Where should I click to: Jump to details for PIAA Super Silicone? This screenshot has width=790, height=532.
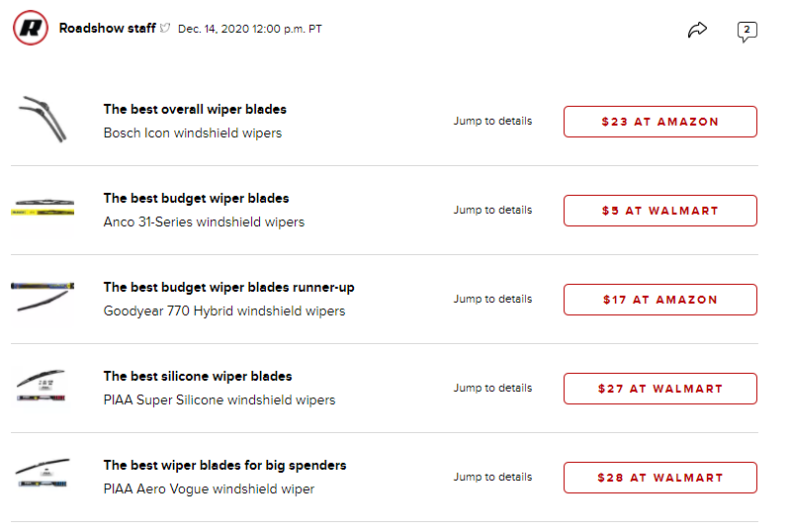pyautogui.click(x=492, y=389)
